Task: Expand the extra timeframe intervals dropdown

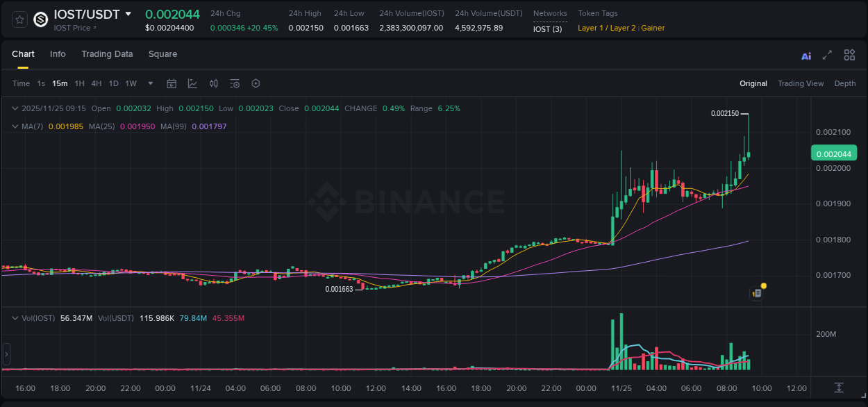Action: (149, 83)
